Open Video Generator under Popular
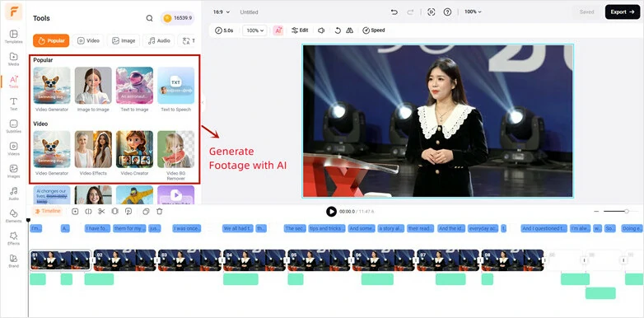This screenshot has height=318, width=644. pyautogui.click(x=52, y=89)
